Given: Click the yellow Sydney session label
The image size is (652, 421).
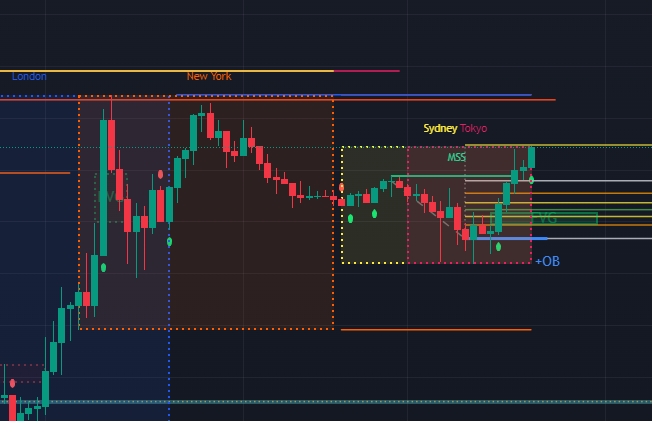Looking at the screenshot, I should 440,128.
